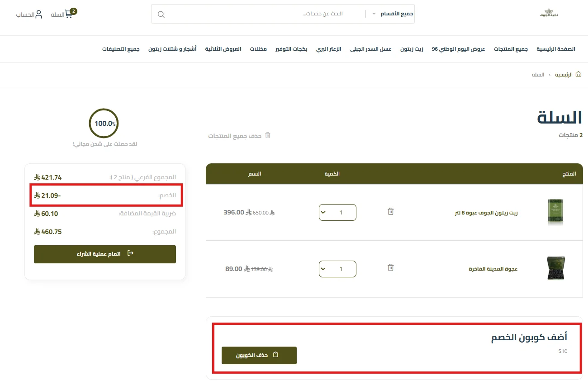Open أشجار و شتلات زيتون menu item
Viewport: 588px width, 381px height.
[172, 49]
